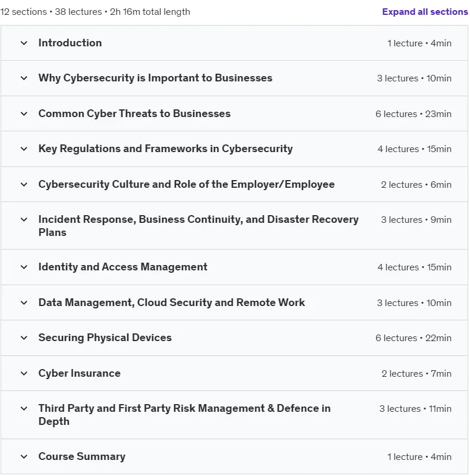
Task: Click Data Management, Cloud Security heading
Action: pyautogui.click(x=172, y=302)
